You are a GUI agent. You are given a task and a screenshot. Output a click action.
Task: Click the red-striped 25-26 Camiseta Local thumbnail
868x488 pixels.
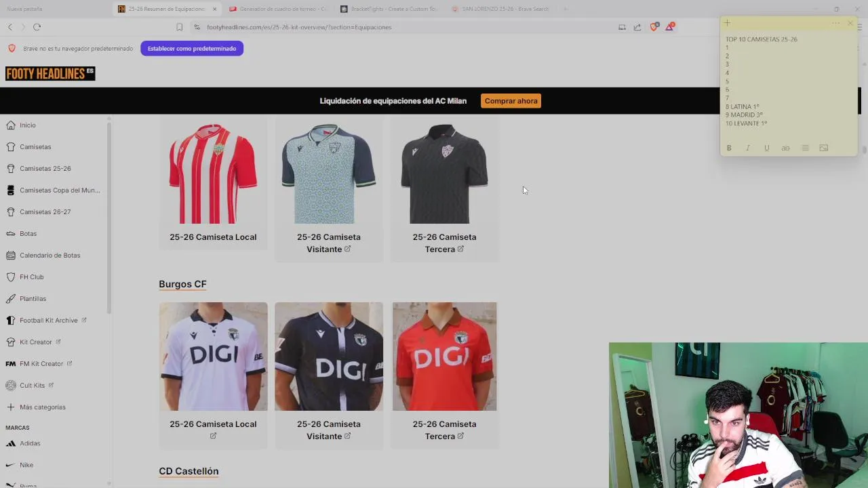[213, 172]
